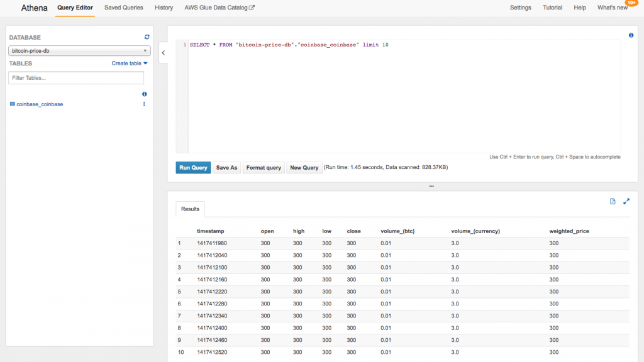Click the Format query button

264,168
